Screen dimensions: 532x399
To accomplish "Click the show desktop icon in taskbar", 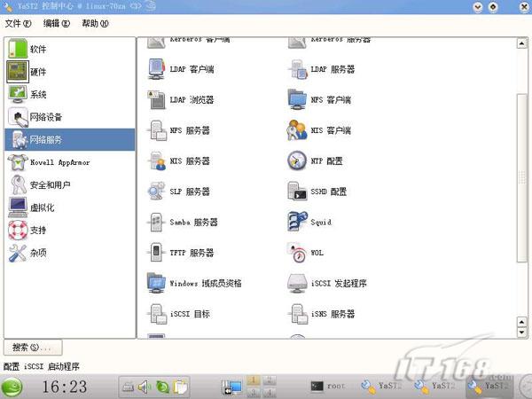I will 231,387.
